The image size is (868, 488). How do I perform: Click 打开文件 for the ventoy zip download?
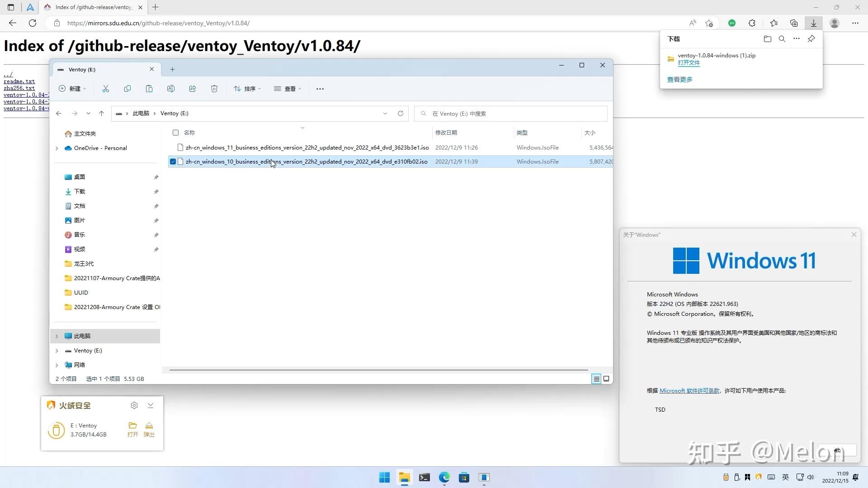tap(688, 63)
